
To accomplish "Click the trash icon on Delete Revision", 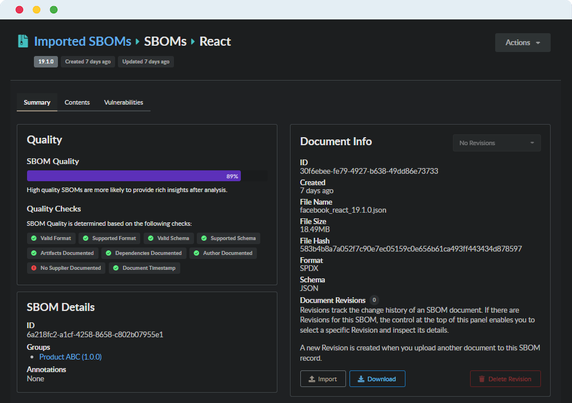I will click(482, 379).
